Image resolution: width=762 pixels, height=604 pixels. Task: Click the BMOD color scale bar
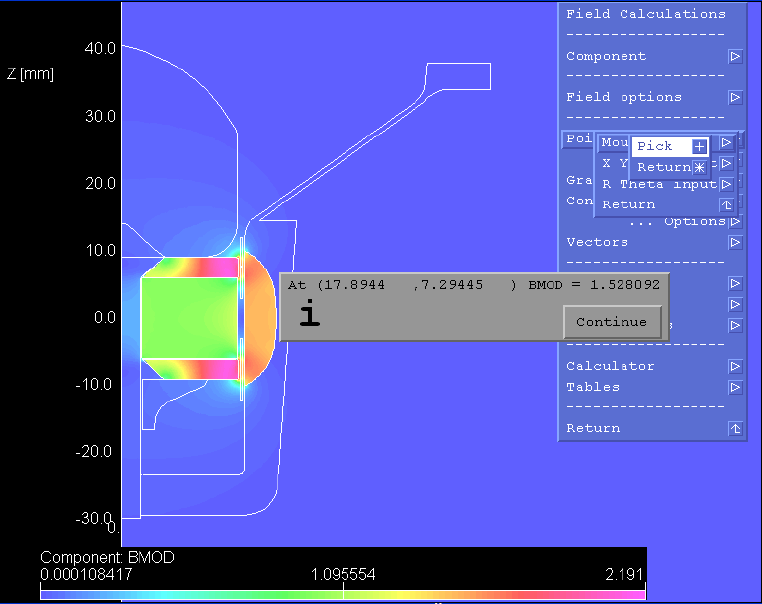pyautogui.click(x=343, y=594)
